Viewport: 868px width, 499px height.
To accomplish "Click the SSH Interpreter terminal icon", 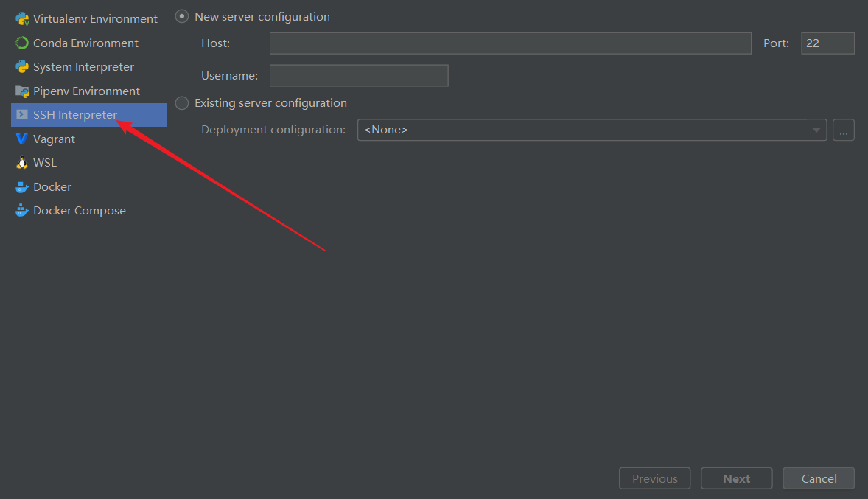I will (21, 115).
